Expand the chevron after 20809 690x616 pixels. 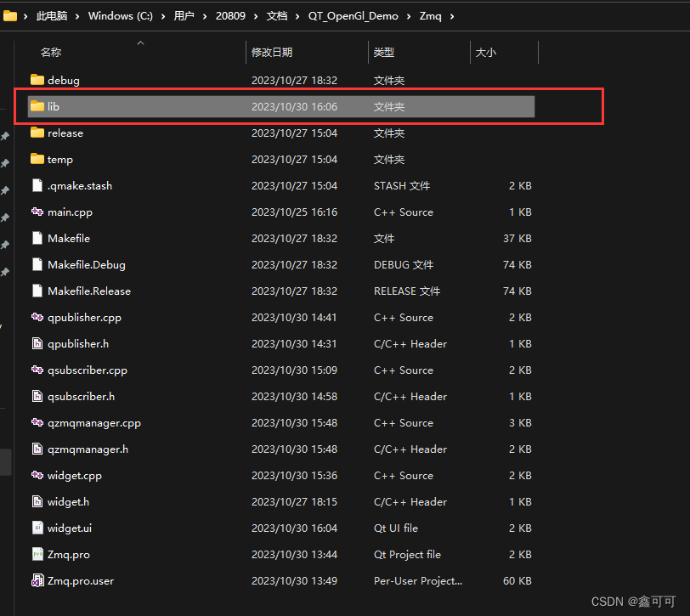click(256, 17)
